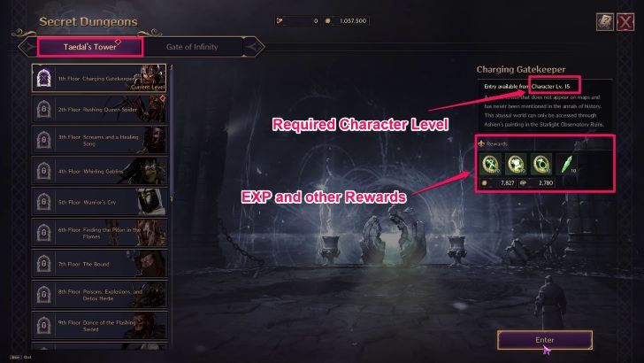Click the unlocked gate icon on 1st floor
This screenshot has width=644, height=363.
pyautogui.click(x=43, y=78)
